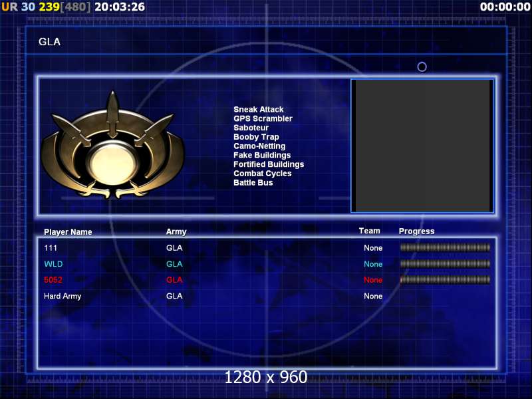The width and height of the screenshot is (532, 399).
Task: Select the Saboteur entry
Action: point(251,128)
